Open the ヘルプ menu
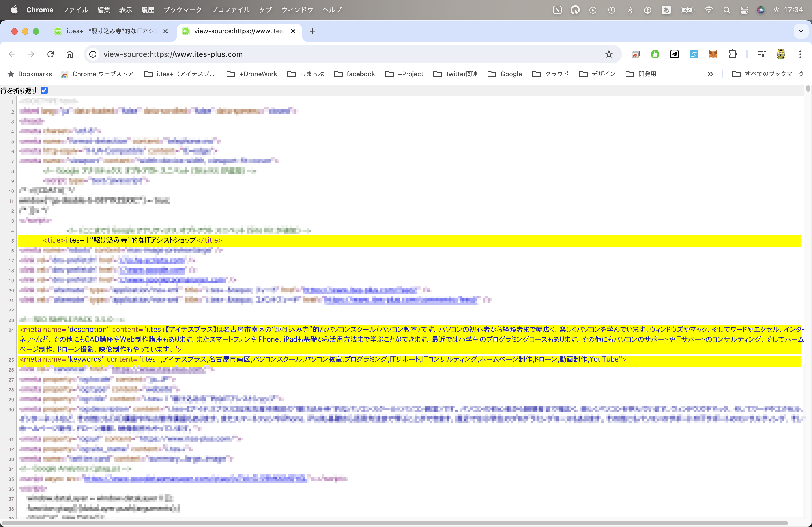 (x=332, y=10)
